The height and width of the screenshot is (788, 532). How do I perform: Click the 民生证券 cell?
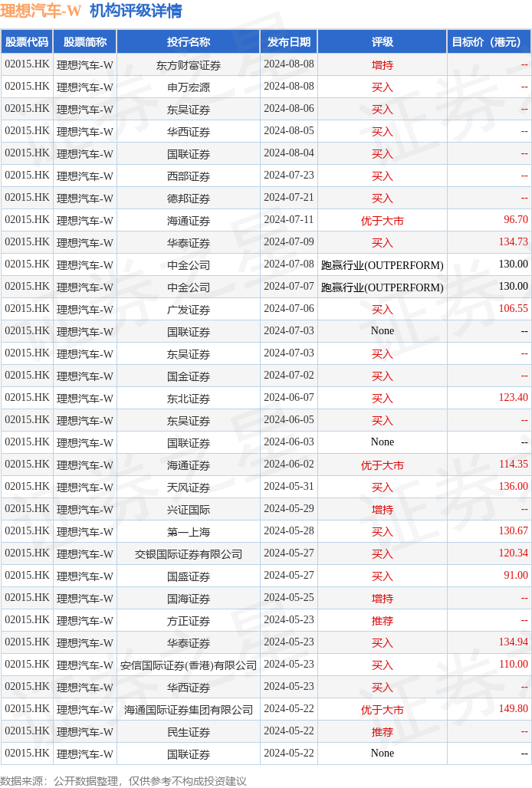coord(189,732)
